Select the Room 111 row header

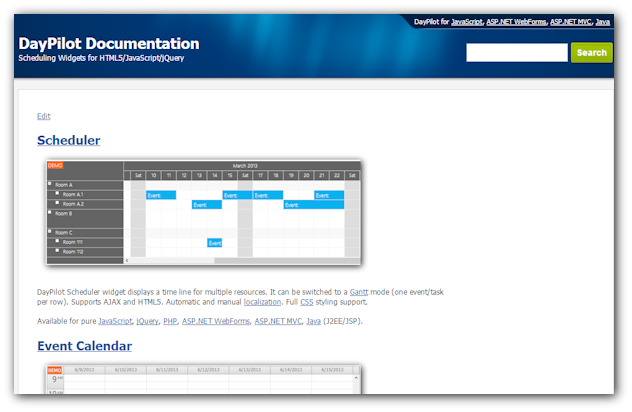click(85, 242)
